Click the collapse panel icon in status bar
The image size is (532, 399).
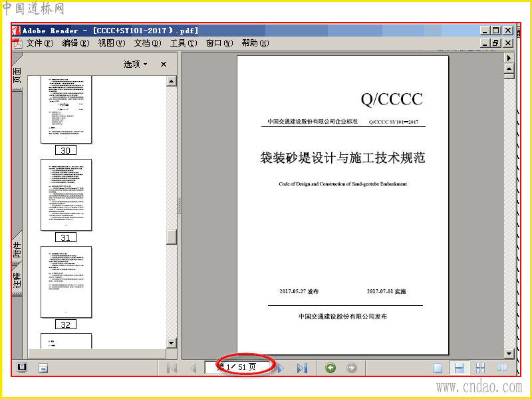43,368
